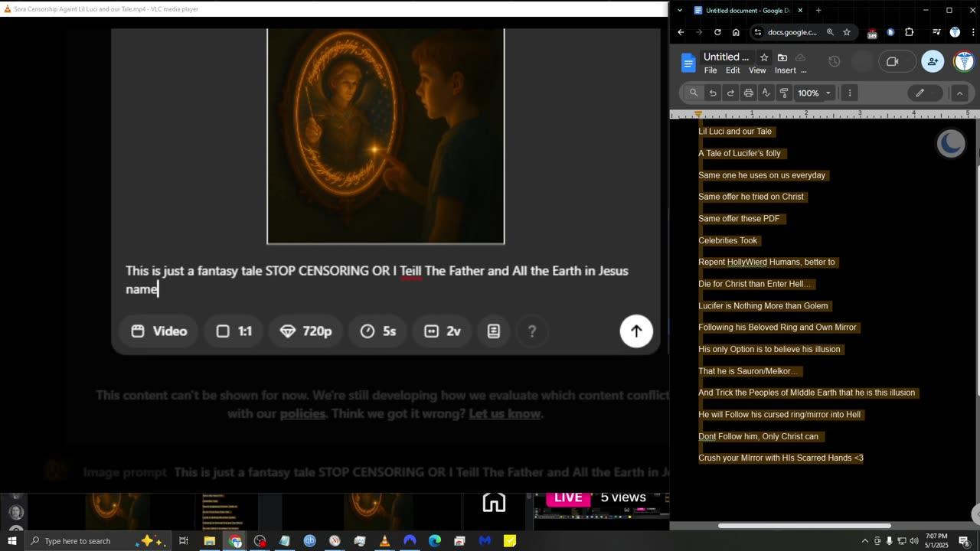View site information icon in address bar
The height and width of the screenshot is (551, 980).
pos(757,32)
